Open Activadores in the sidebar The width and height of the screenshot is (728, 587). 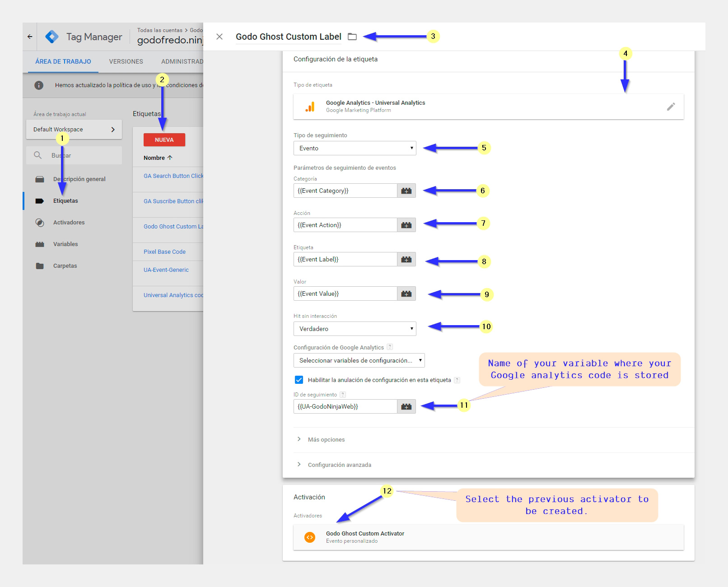[69, 223]
